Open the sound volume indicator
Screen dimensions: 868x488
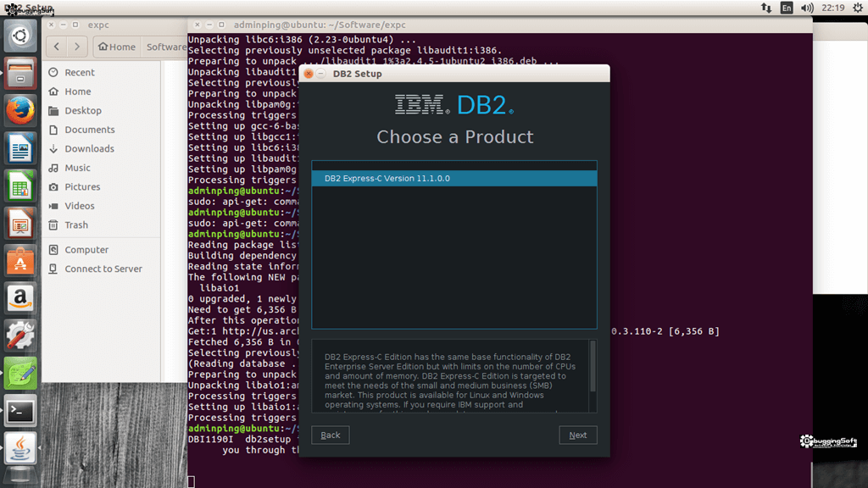click(807, 8)
